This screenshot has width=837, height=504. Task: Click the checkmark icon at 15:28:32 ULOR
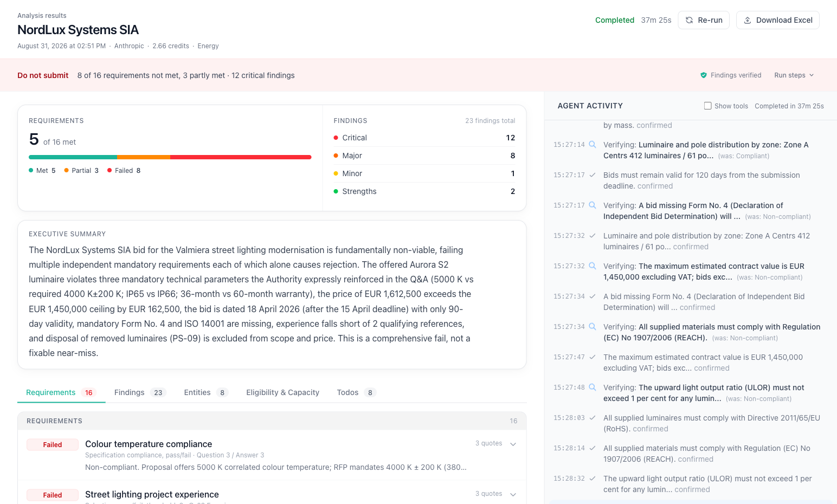tap(593, 479)
